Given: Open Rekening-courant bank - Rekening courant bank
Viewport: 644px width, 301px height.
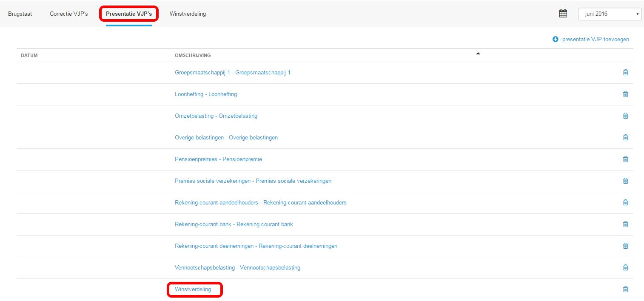Looking at the screenshot, I should pos(234,224).
